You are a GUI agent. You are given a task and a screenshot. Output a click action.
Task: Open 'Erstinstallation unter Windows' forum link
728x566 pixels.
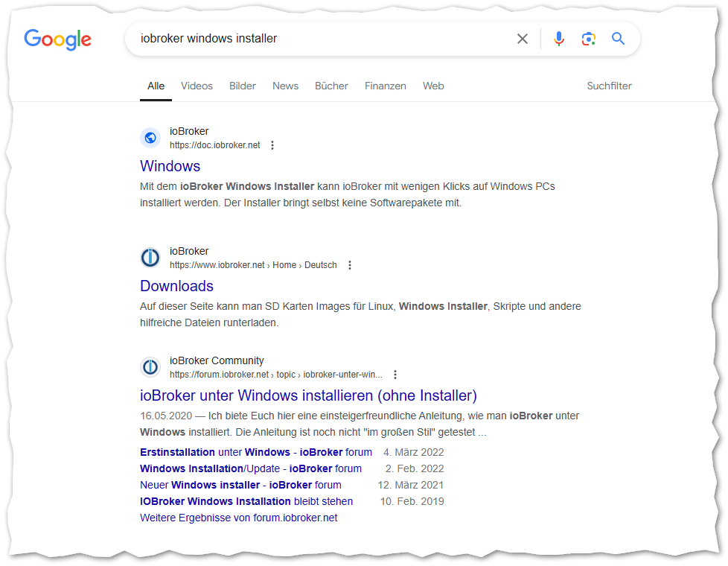(256, 453)
